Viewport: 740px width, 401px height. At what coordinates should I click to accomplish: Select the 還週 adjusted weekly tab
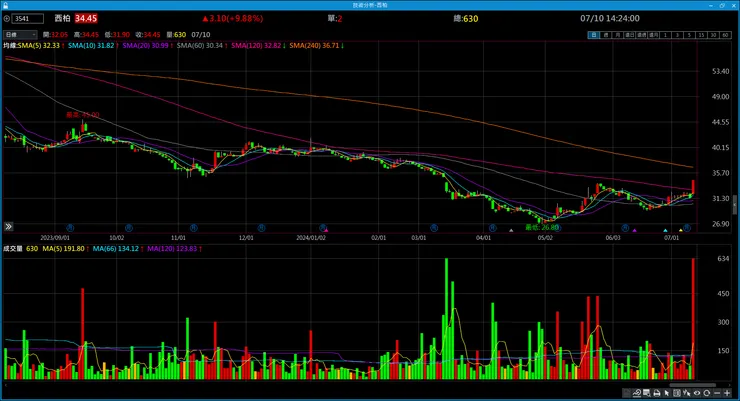click(641, 35)
